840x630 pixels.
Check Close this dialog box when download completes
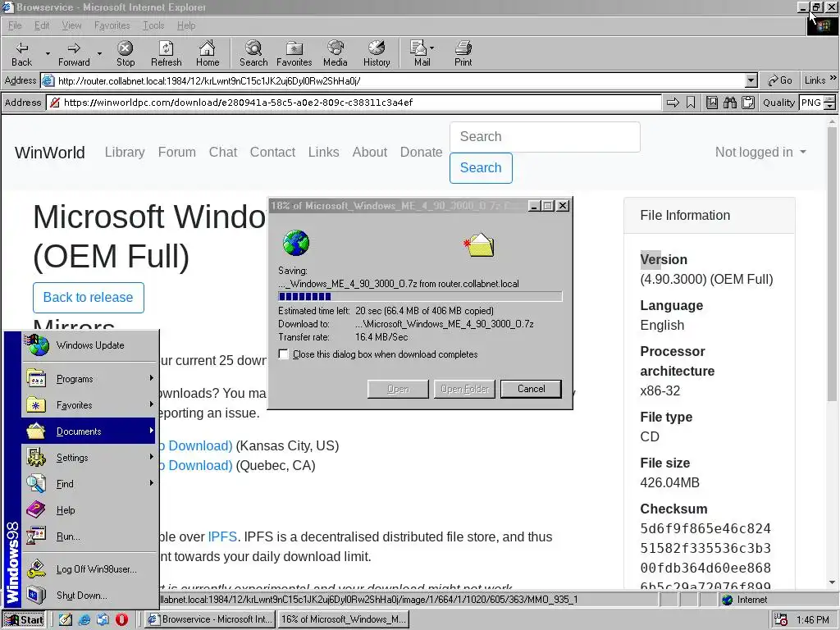click(x=283, y=354)
